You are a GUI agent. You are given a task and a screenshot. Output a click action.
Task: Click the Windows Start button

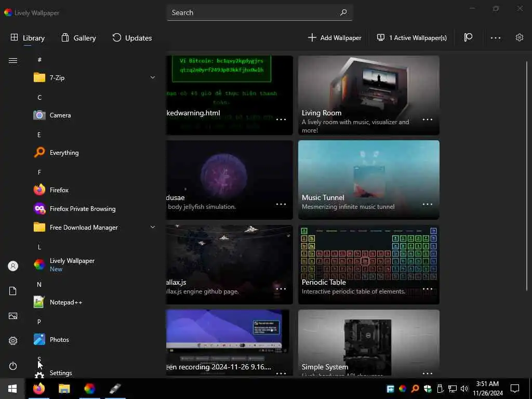coord(12,389)
